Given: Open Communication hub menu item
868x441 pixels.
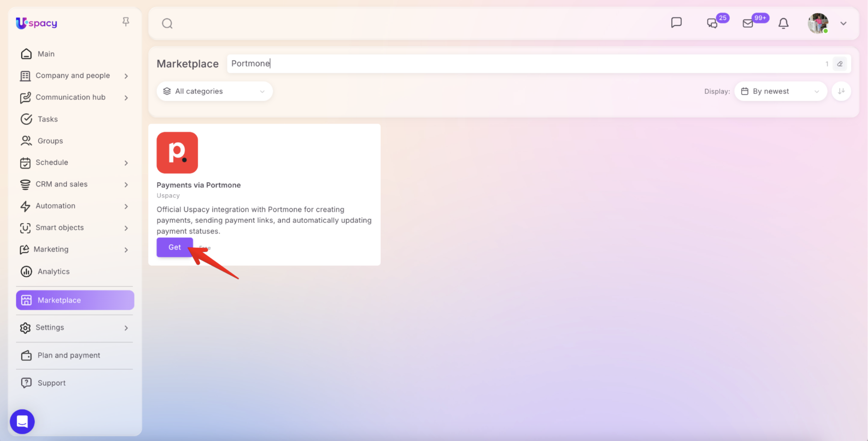Looking at the screenshot, I should coord(70,97).
